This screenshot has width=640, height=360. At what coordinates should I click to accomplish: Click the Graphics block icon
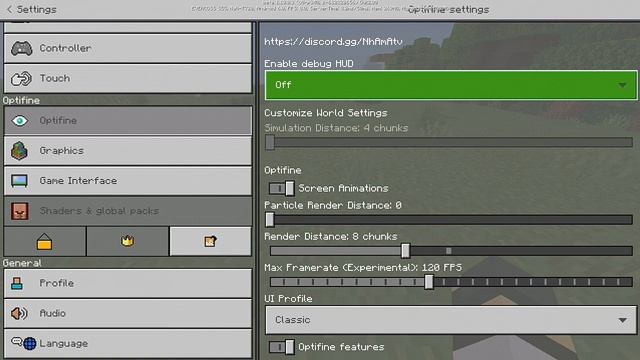pos(20,151)
